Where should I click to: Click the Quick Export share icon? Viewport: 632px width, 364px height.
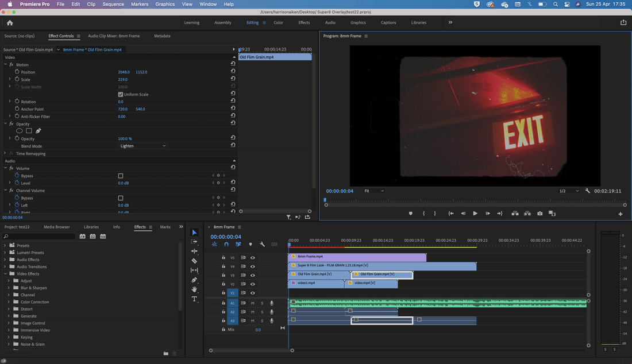[623, 22]
